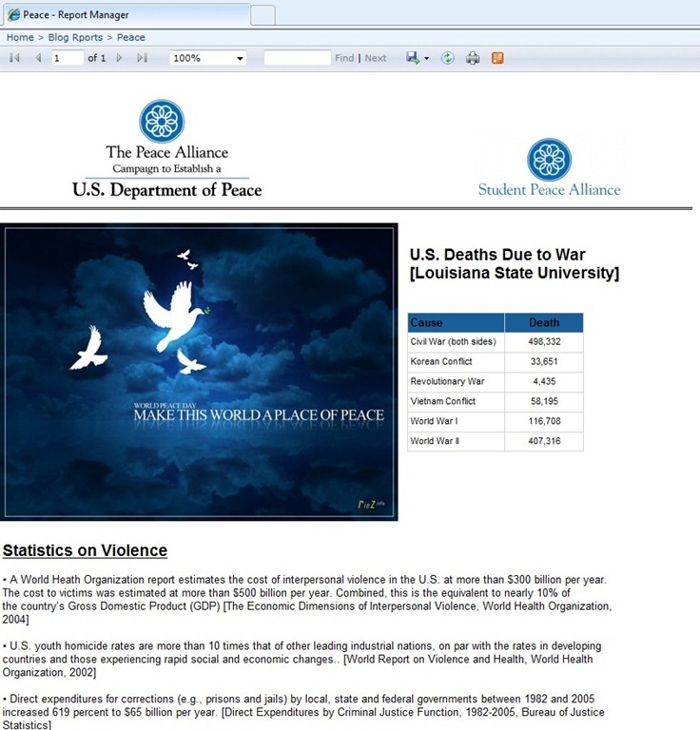Jump to last report page
700x730 pixels.
142,58
